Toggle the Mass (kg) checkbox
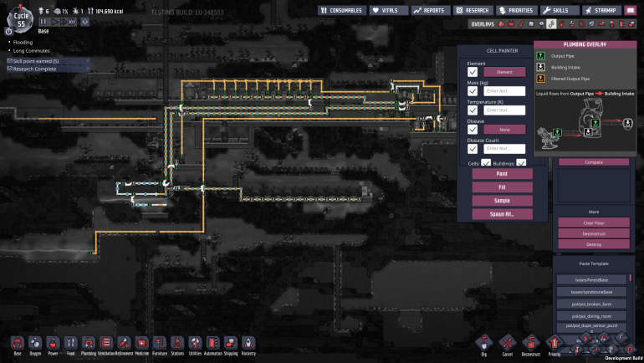644x363 pixels. (473, 91)
